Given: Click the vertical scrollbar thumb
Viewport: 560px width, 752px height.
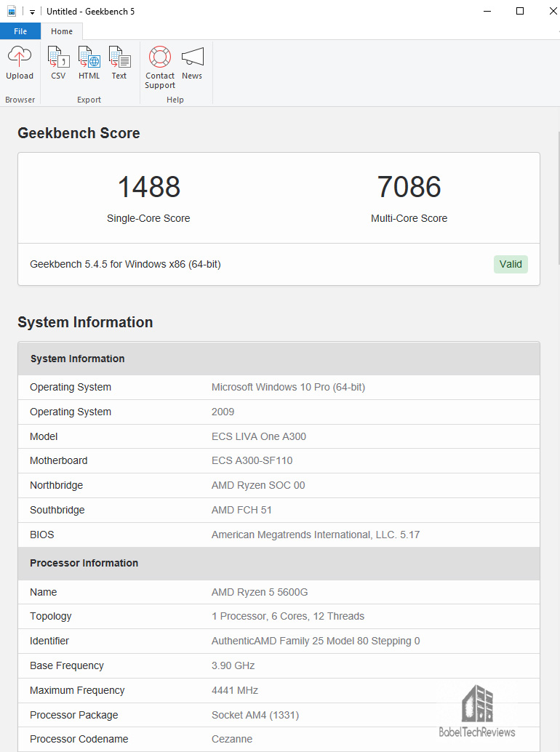Looking at the screenshot, I should tap(558, 198).
